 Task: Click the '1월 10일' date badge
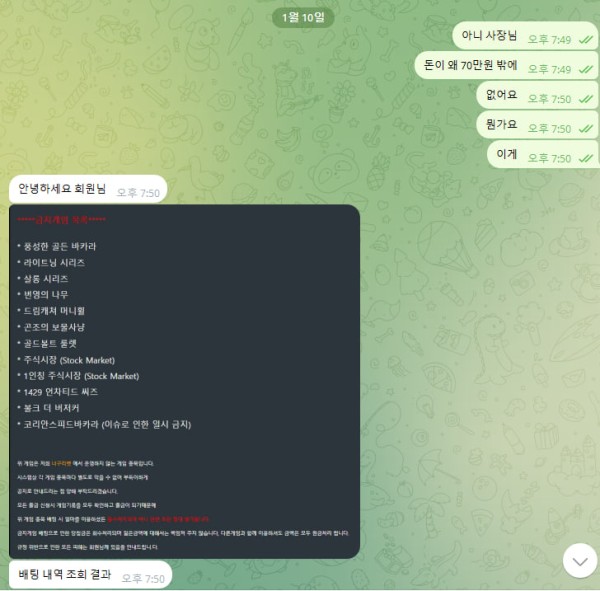(303, 18)
